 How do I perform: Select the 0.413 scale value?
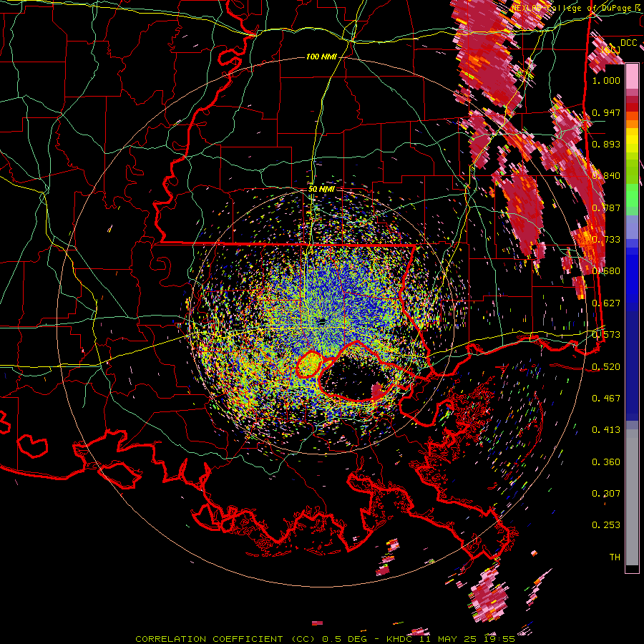606,430
